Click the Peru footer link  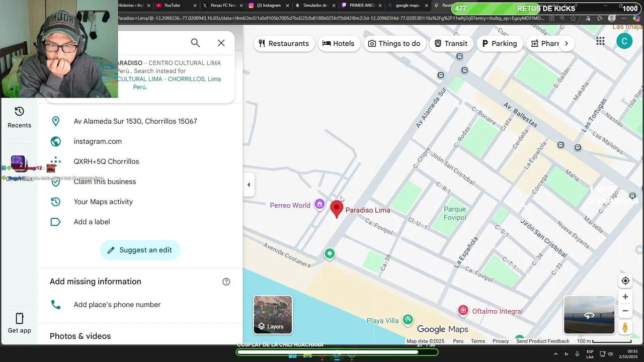click(x=458, y=341)
